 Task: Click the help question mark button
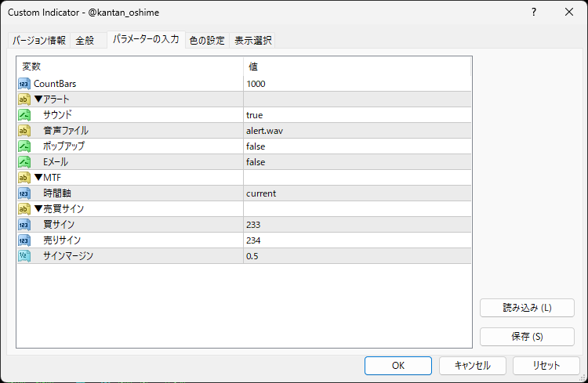tap(534, 12)
